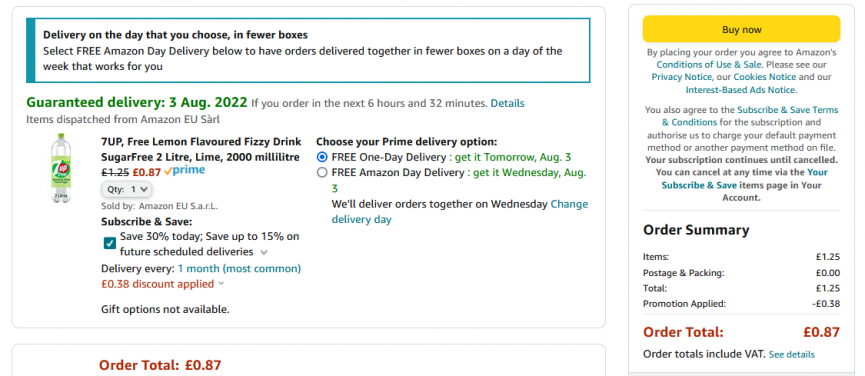Image resolution: width=865 pixels, height=376 pixels.
Task: Click the 7UP bottle product thumbnail
Action: point(61,169)
